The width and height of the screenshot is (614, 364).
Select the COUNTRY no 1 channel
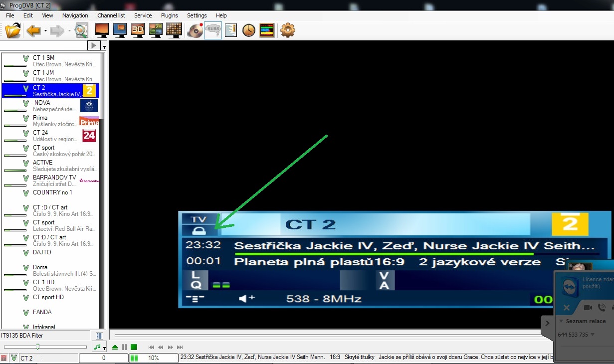pos(51,195)
